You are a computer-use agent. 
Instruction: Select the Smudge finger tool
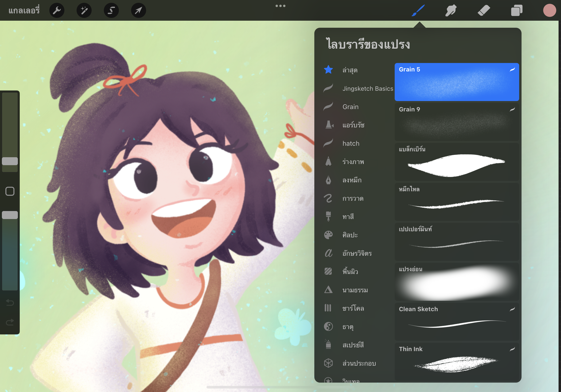[451, 11]
